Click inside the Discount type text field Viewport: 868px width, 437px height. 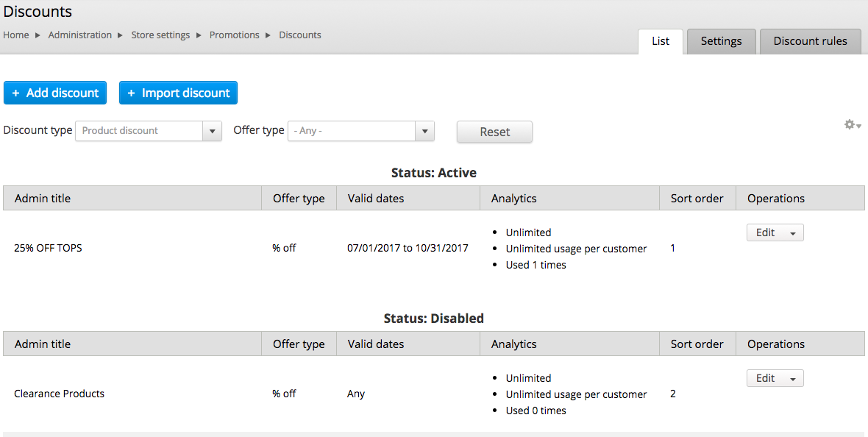click(140, 131)
